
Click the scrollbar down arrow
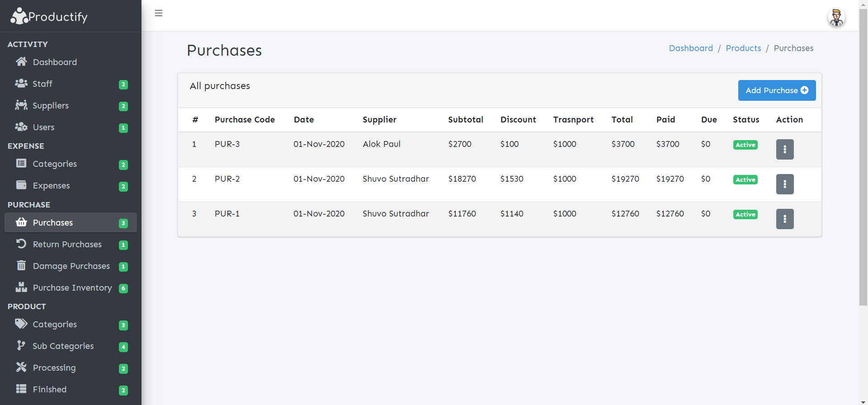[863, 401]
